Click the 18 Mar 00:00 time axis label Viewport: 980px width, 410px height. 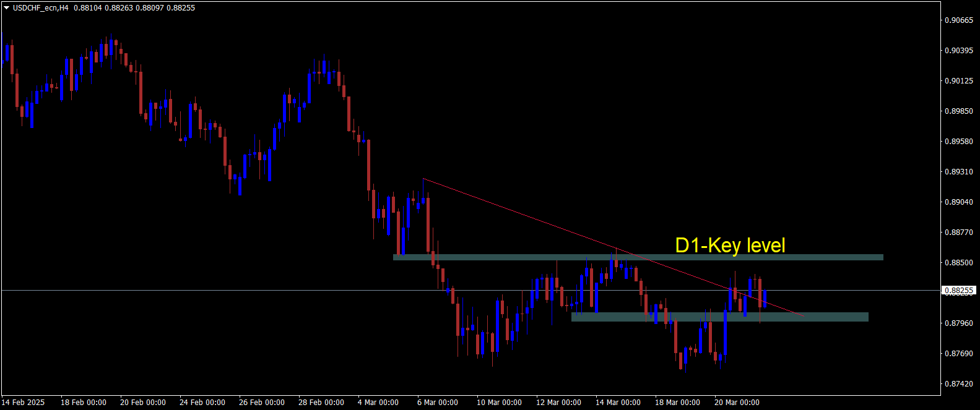(677, 403)
